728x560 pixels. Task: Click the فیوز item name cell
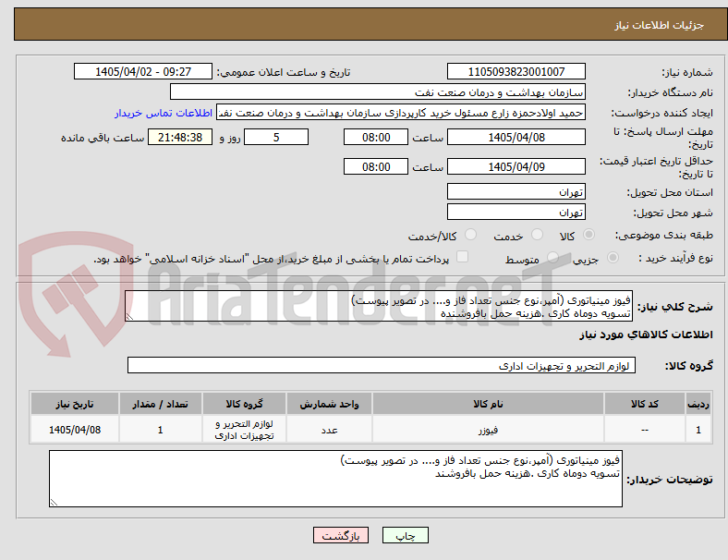pyautogui.click(x=488, y=430)
